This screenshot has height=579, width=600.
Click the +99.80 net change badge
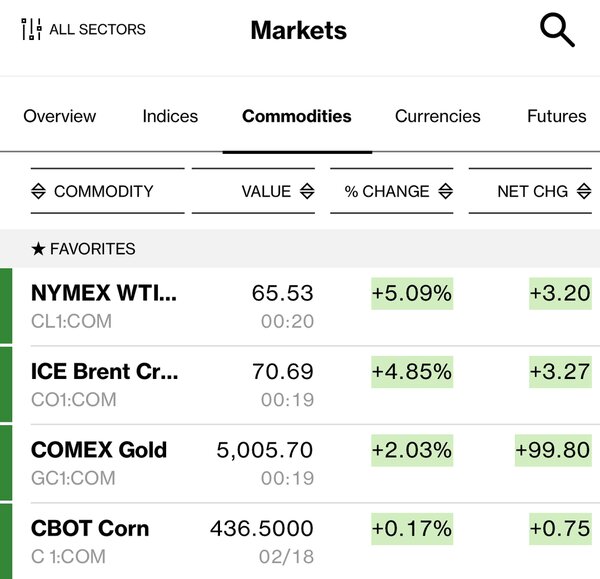[x=552, y=450]
